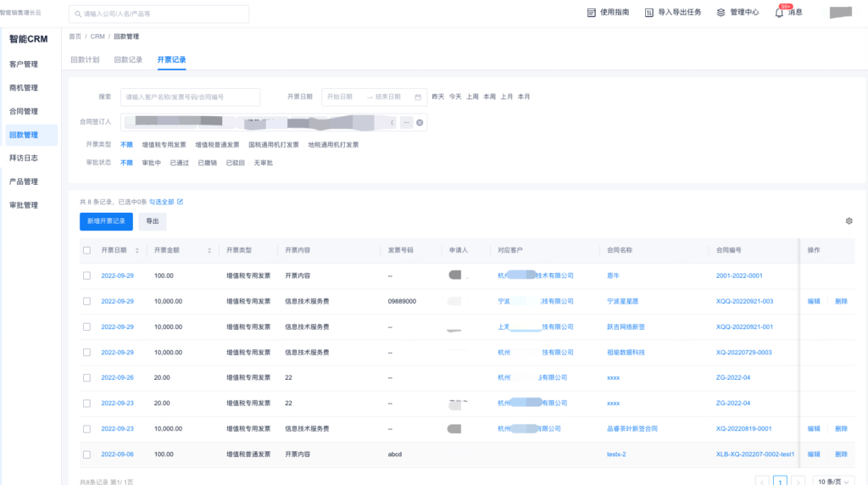Filter invoice type by 增值税普通发票
Viewport: 868px width, 485px height.
coord(217,145)
